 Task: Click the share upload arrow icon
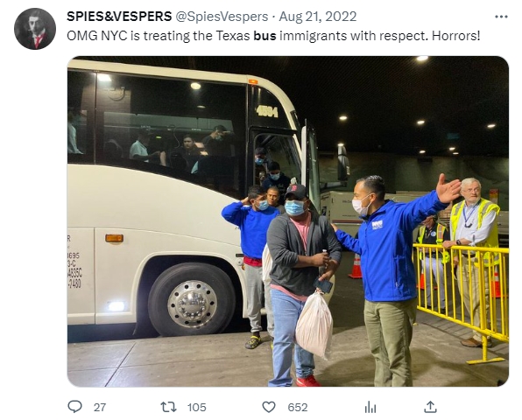coord(430,407)
